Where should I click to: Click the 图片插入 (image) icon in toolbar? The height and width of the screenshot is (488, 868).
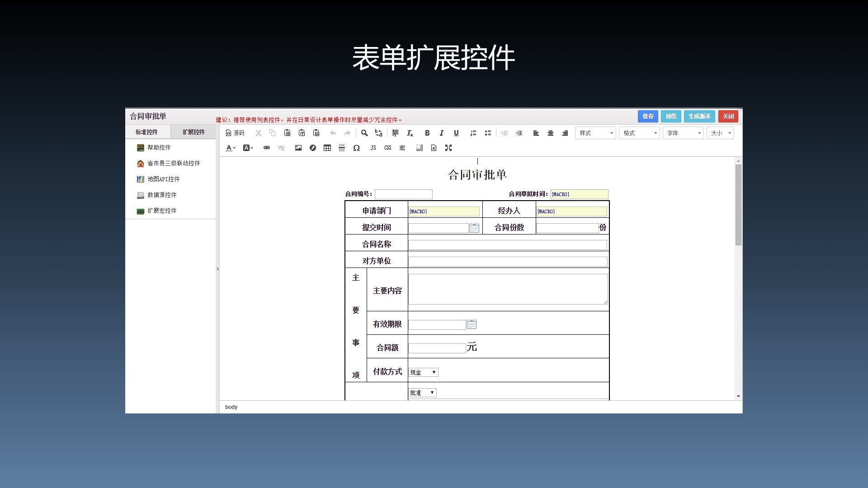click(297, 148)
